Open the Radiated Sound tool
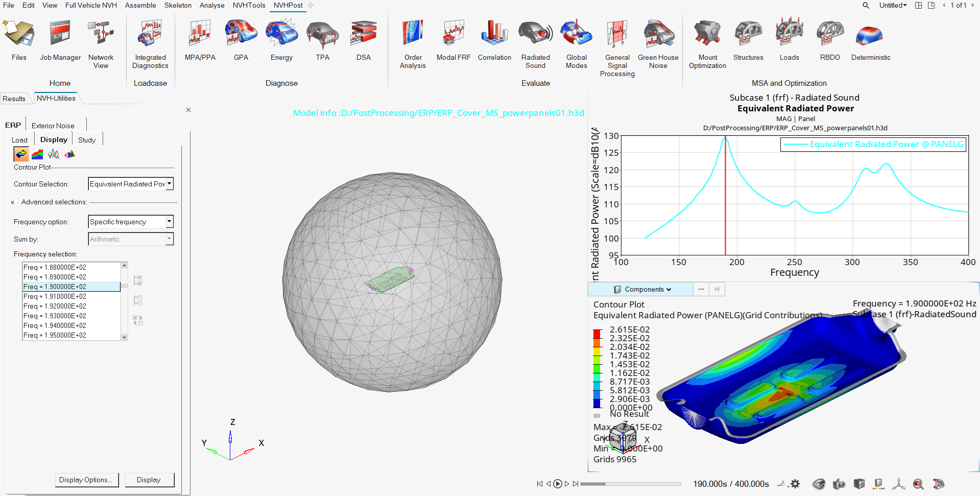This screenshot has height=496, width=980. point(535,44)
